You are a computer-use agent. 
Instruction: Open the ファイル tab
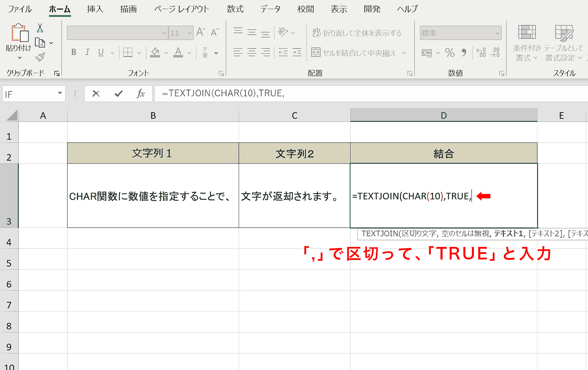20,9
